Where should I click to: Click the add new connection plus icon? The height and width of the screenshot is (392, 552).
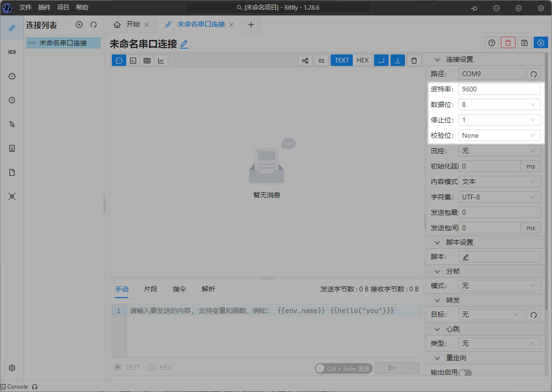tap(79, 25)
